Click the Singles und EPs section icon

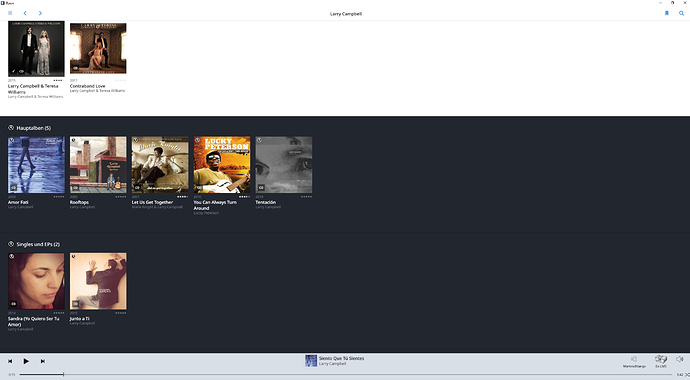11,244
